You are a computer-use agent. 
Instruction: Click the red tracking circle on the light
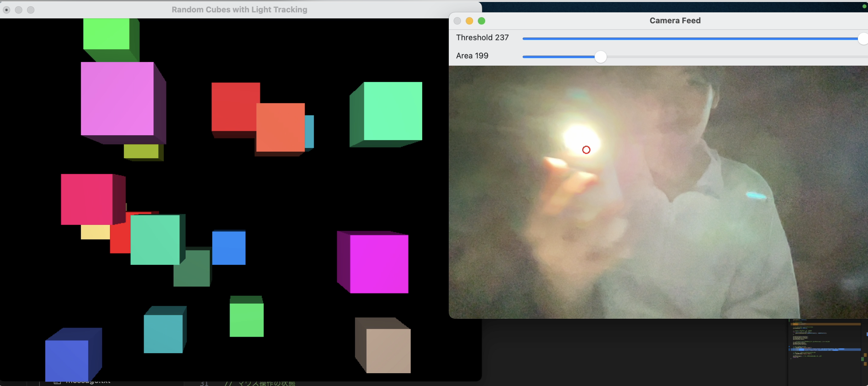pyautogui.click(x=586, y=150)
